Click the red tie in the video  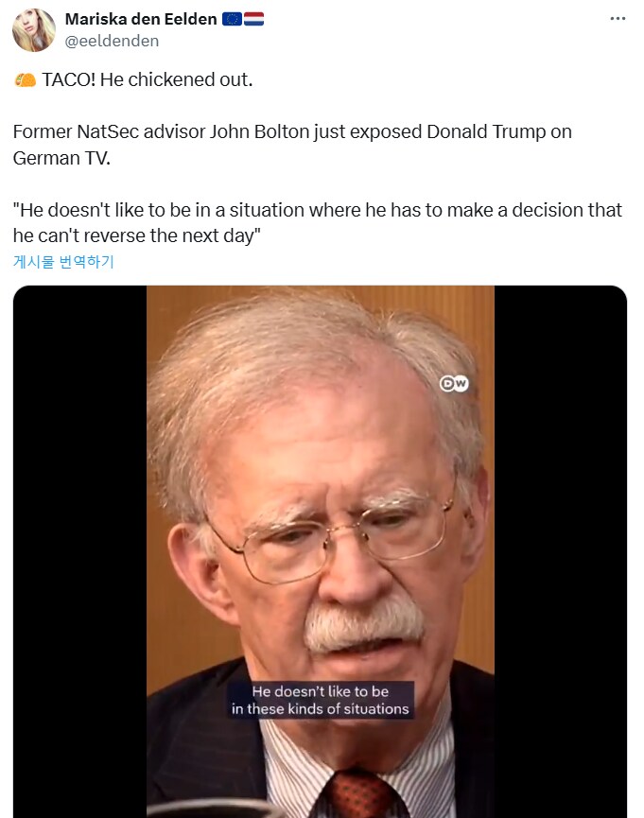(363, 794)
